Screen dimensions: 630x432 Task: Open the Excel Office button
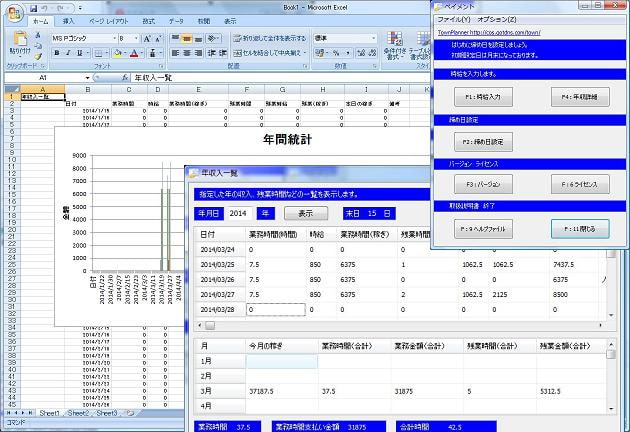15,13
